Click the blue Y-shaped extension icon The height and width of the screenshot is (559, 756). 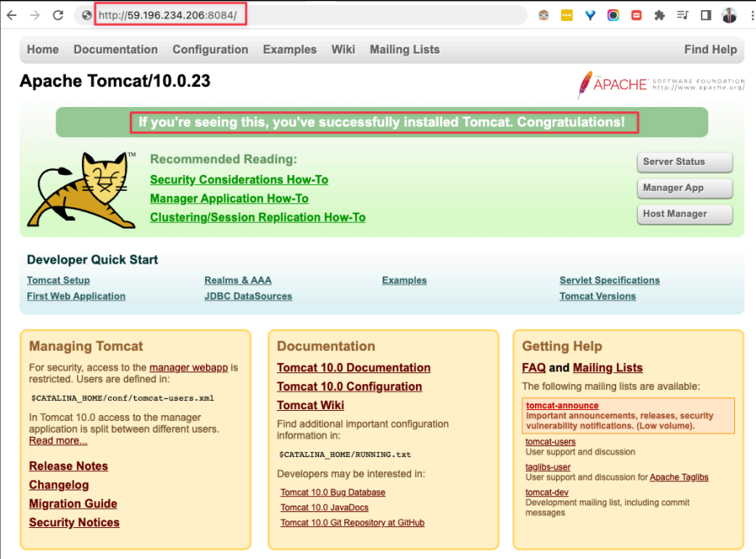coord(589,15)
